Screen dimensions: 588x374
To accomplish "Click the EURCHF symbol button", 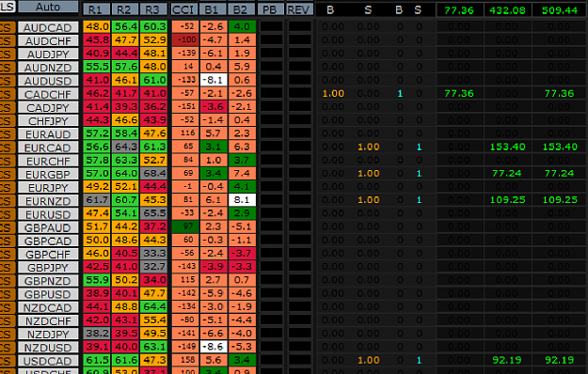I will [48, 161].
